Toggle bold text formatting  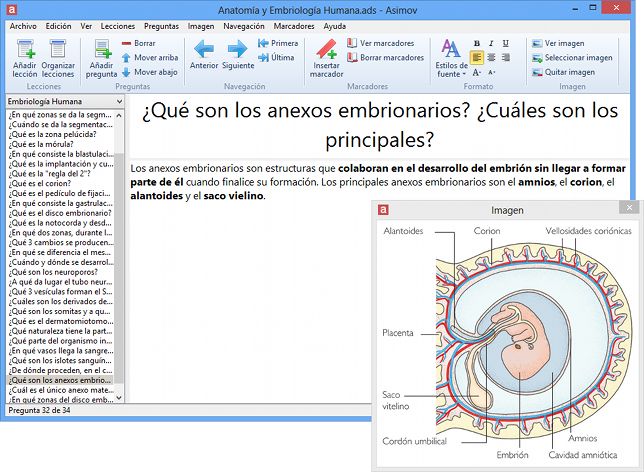pyautogui.click(x=476, y=43)
